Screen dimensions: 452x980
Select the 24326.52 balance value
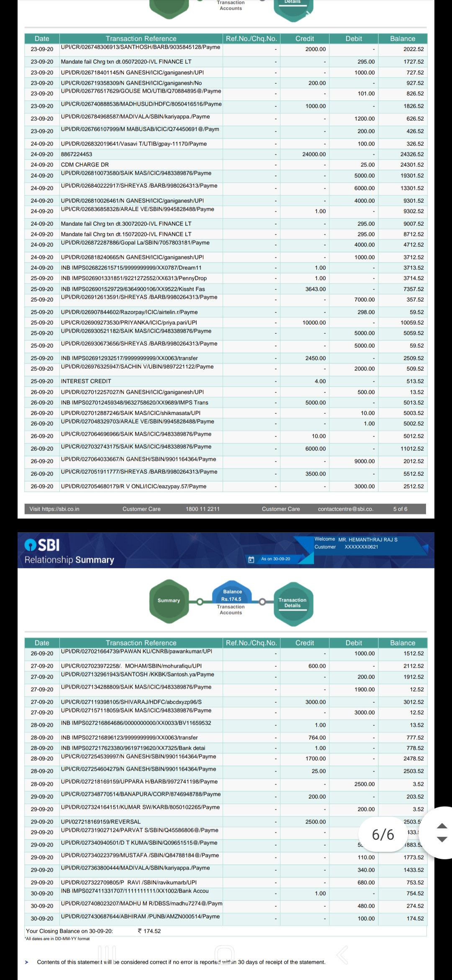tap(412, 154)
